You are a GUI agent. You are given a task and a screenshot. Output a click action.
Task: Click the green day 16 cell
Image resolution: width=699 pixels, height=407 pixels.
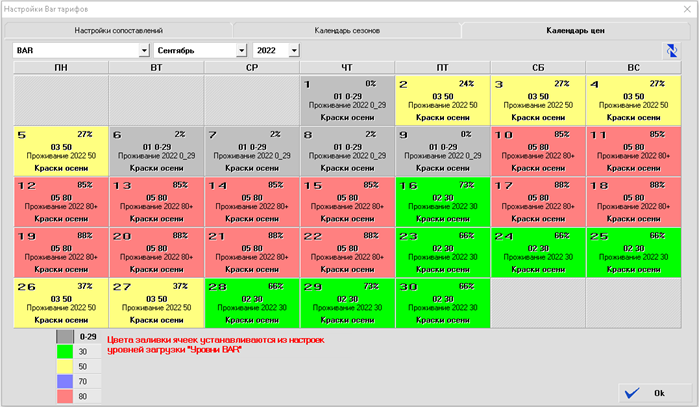442,200
